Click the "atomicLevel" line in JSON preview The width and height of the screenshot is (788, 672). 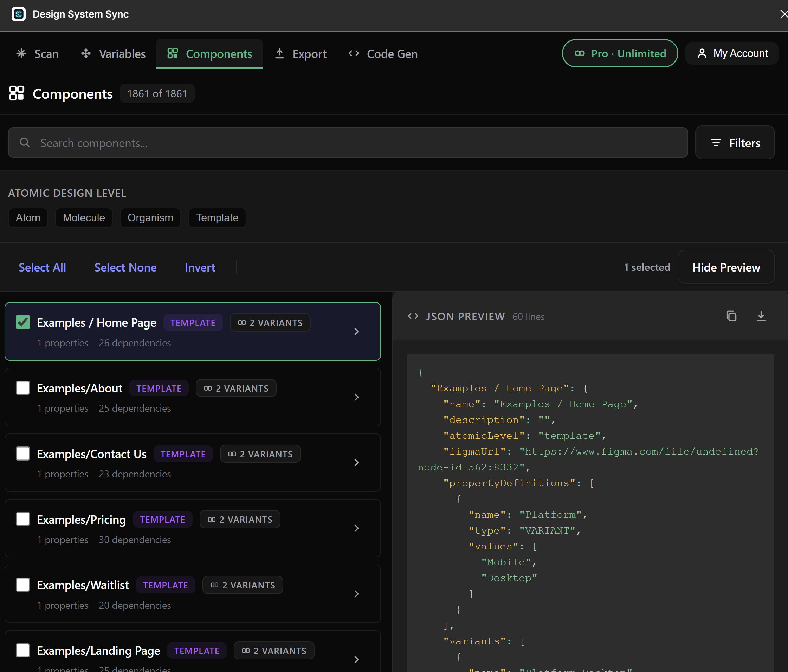[525, 436]
